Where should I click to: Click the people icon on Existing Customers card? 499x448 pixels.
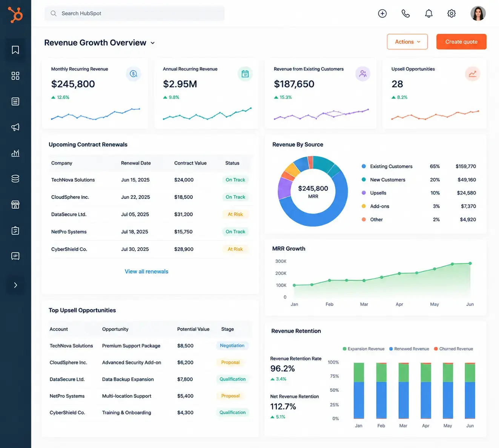pos(363,74)
